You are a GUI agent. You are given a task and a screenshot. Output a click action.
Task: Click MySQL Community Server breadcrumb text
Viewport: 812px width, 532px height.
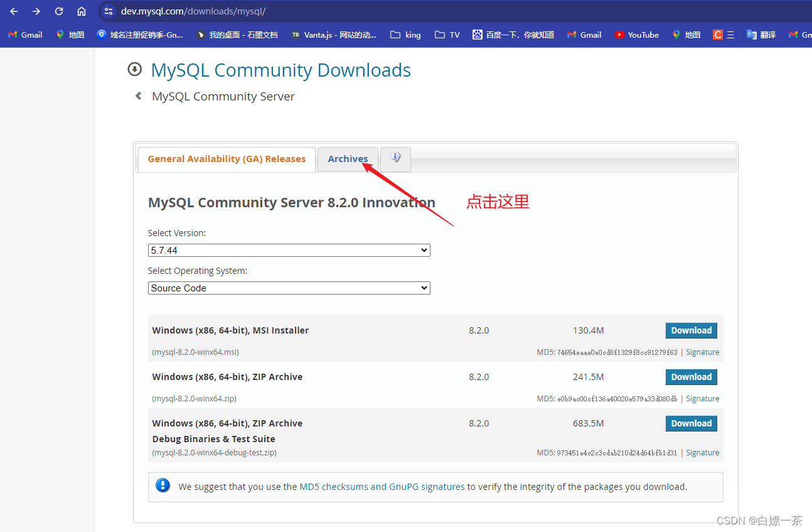point(223,96)
